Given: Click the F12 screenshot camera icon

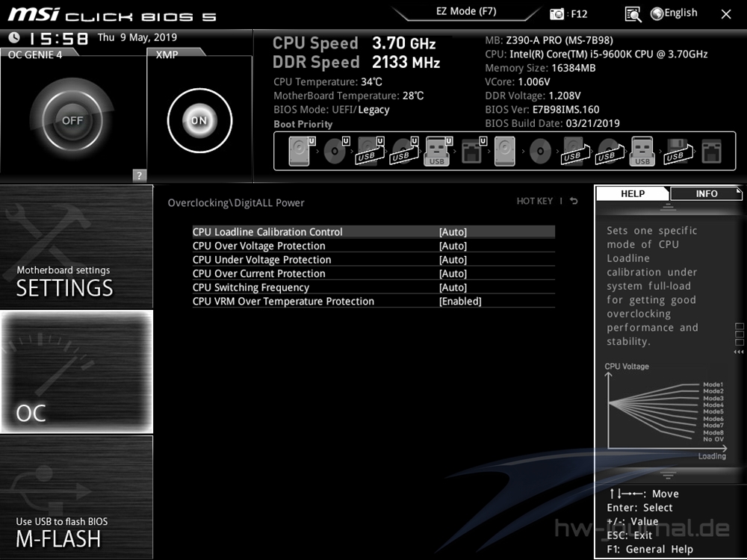Looking at the screenshot, I should pyautogui.click(x=557, y=13).
